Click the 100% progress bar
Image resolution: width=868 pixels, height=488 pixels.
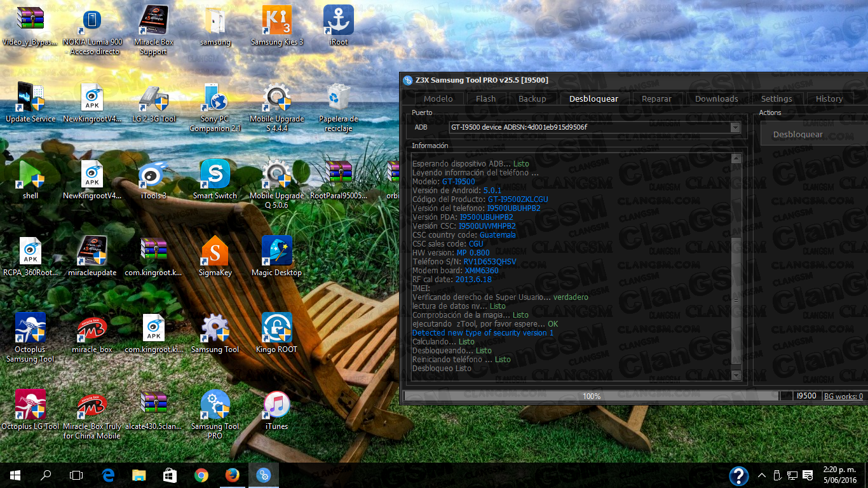click(592, 396)
